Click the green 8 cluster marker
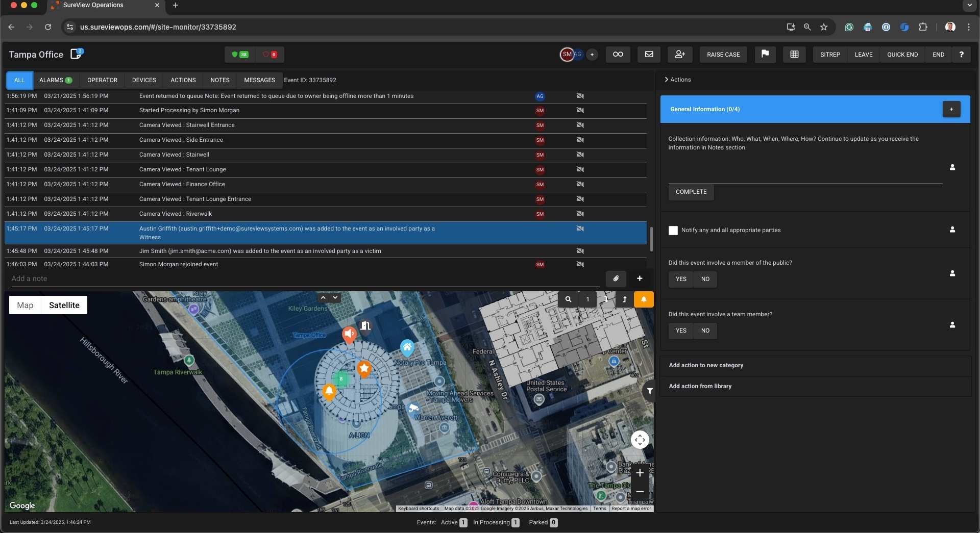Viewport: 980px width, 533px height. coord(341,379)
